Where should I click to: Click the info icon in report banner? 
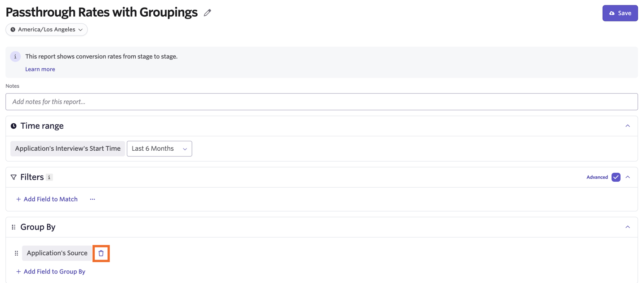15,57
